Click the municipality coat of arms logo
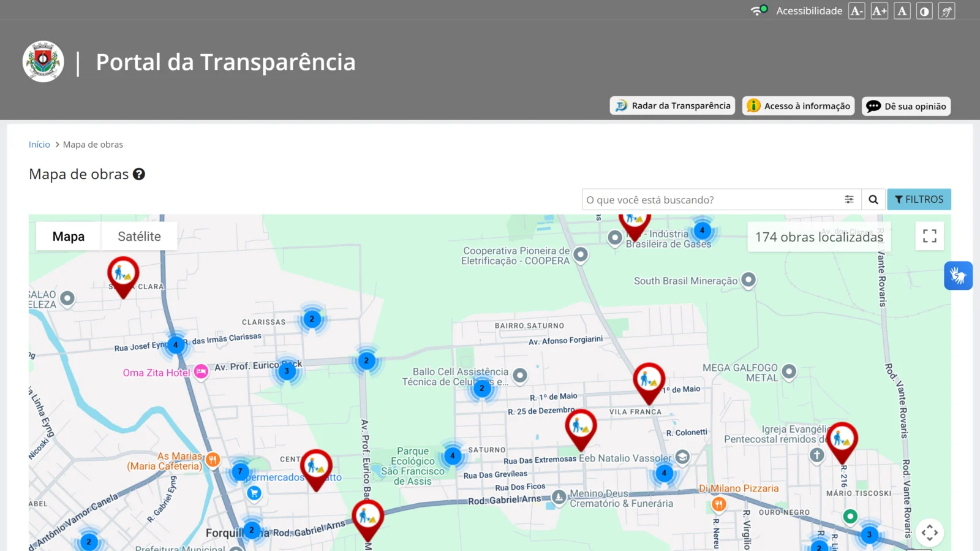Screen dimensions: 980x551 [x=43, y=62]
